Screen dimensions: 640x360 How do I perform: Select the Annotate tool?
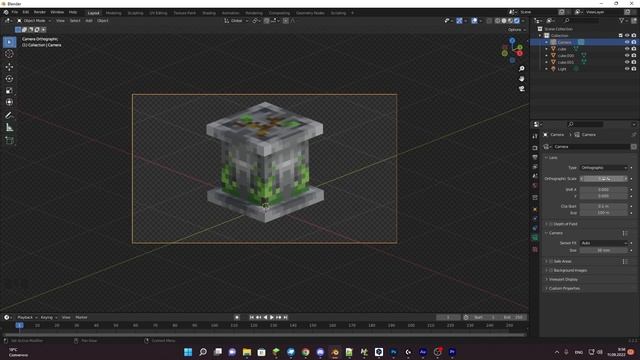9,116
